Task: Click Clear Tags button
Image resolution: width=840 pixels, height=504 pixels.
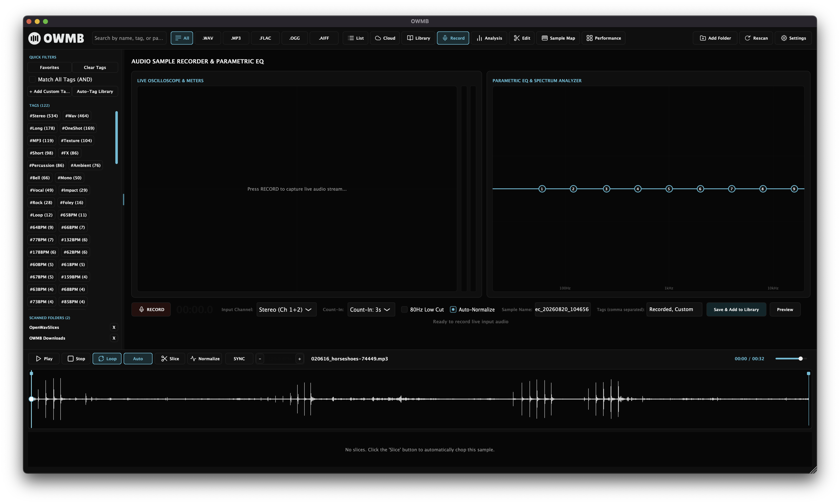Action: pos(95,68)
